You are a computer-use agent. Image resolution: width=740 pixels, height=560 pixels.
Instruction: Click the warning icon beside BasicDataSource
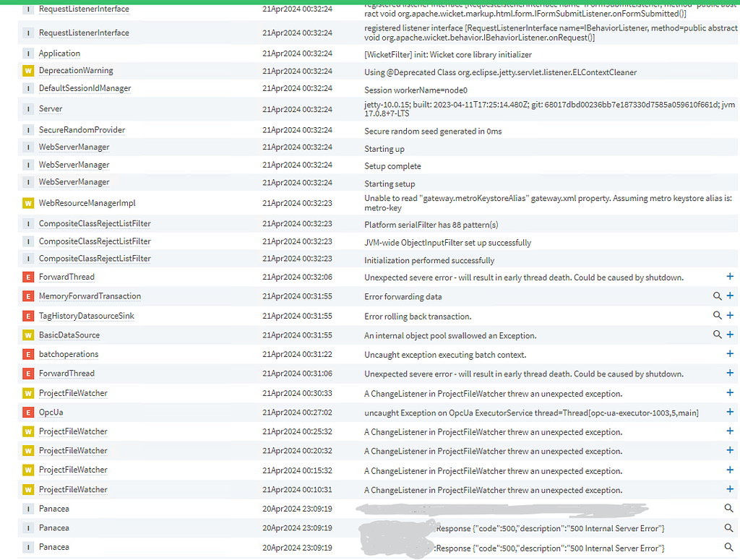coord(27,335)
